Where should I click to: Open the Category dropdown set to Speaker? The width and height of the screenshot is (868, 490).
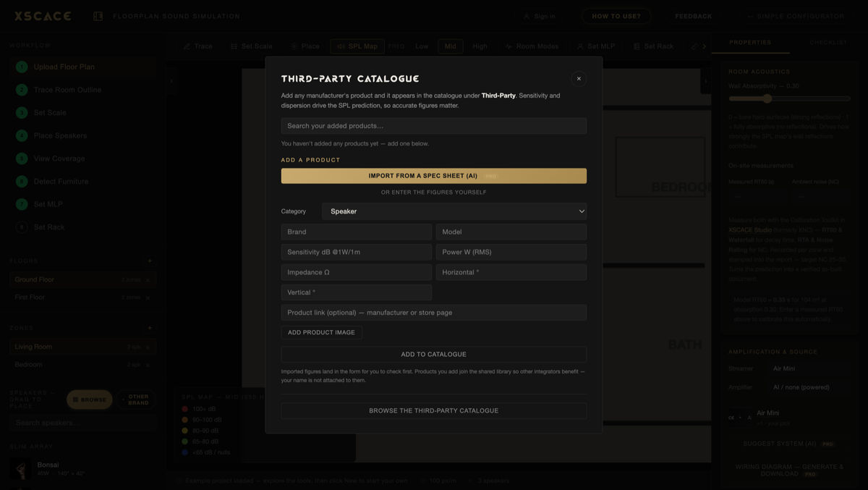pos(454,211)
